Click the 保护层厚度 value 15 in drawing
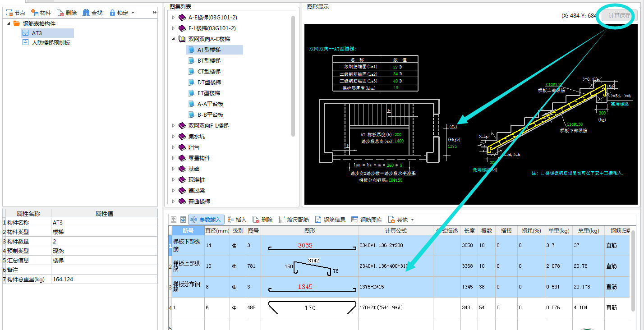This screenshot has width=644, height=330. pyautogui.click(x=396, y=88)
